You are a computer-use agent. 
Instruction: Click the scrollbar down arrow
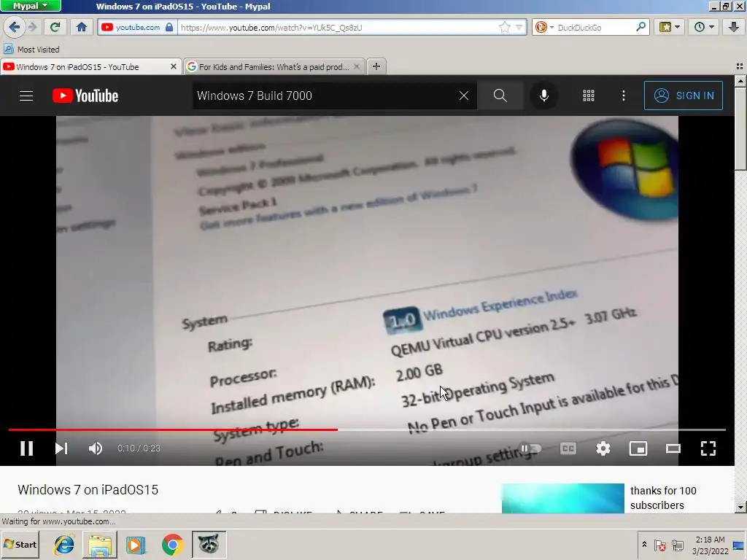pos(740,507)
